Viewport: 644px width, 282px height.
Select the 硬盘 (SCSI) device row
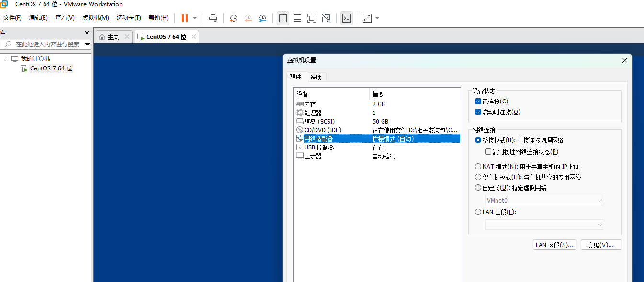tap(377, 122)
